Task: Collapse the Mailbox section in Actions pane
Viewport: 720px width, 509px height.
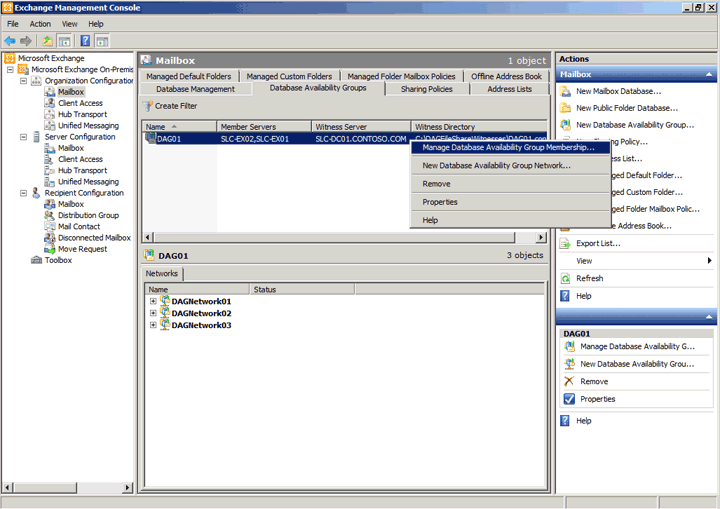Action: click(709, 74)
